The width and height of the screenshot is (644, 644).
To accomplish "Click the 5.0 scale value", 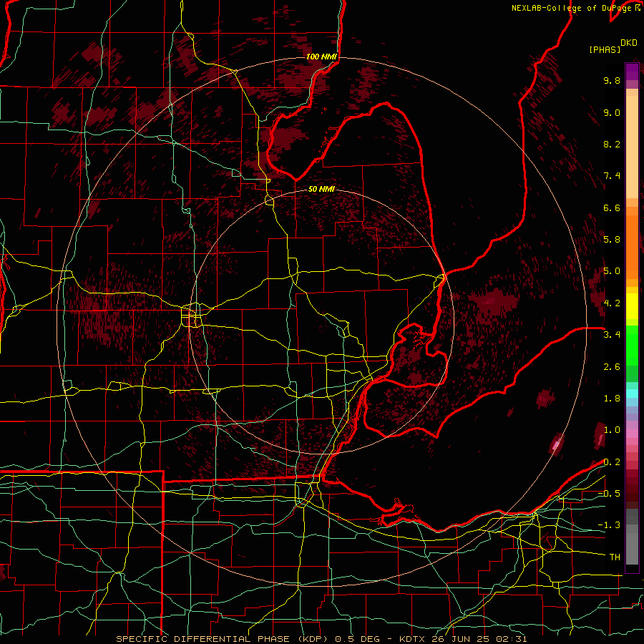I will [612, 271].
